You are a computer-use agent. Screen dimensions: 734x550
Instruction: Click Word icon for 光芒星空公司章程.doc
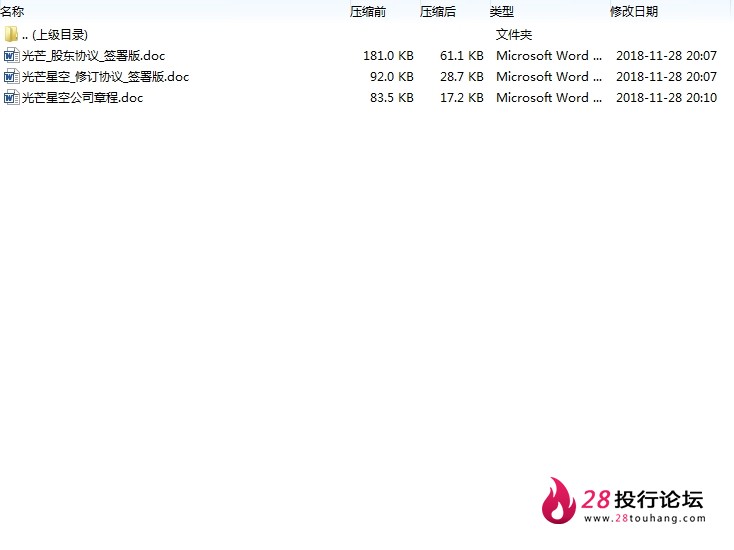coord(11,97)
